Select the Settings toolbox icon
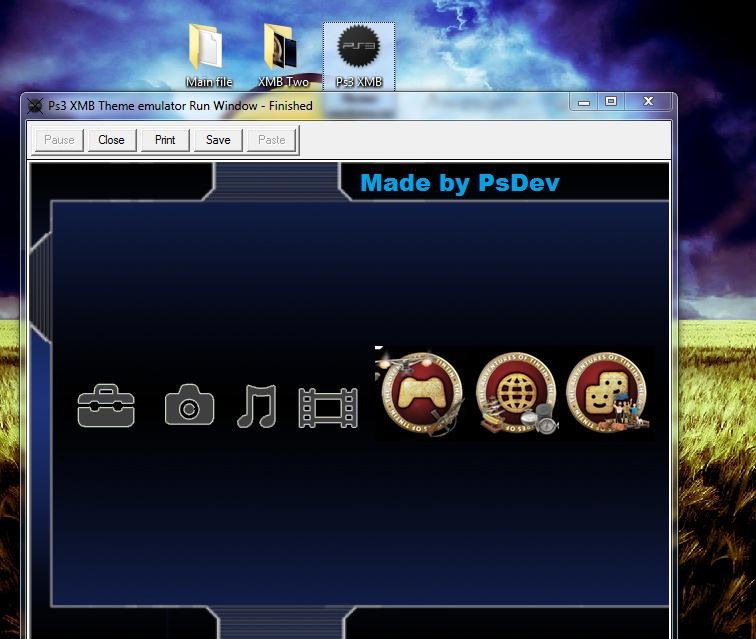The width and height of the screenshot is (756, 639). (x=106, y=406)
